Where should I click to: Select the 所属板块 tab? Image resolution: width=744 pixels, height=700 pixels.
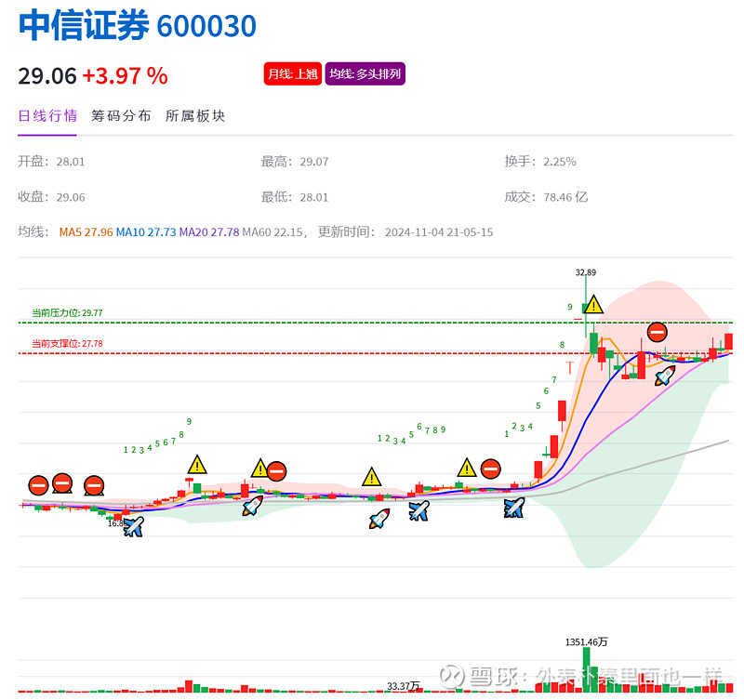pyautogui.click(x=195, y=115)
